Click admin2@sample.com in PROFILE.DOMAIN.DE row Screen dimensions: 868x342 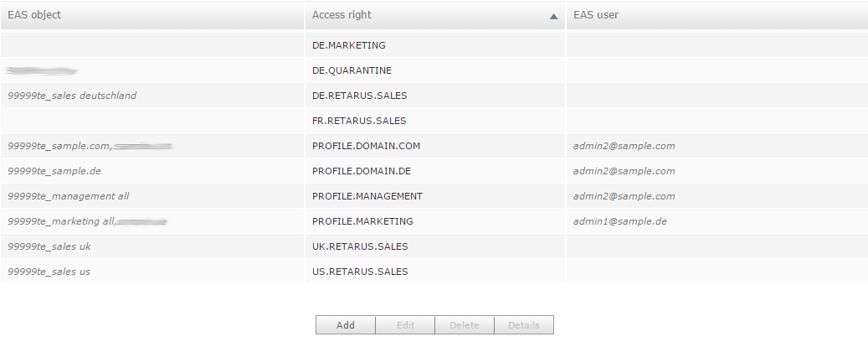tap(624, 171)
